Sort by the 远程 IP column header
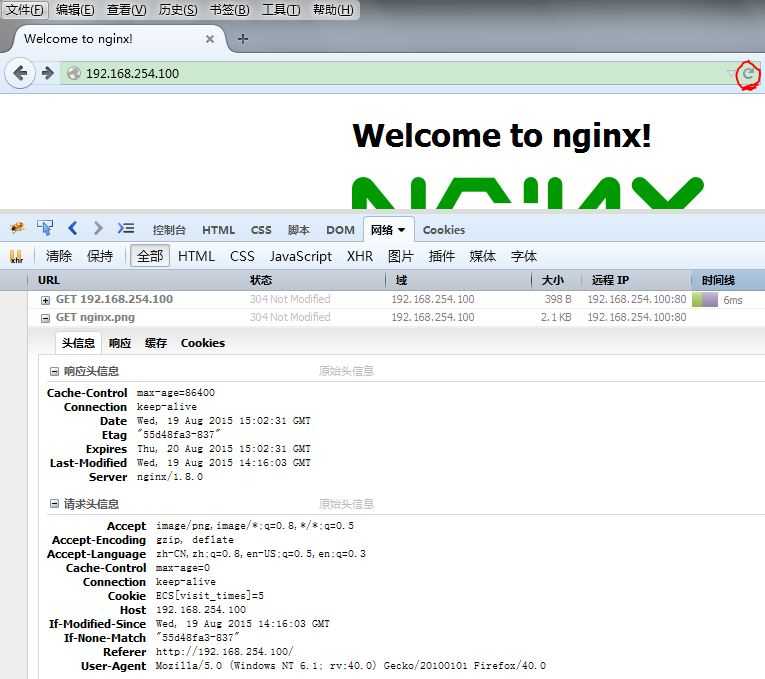The height and width of the screenshot is (679, 765). pos(636,280)
